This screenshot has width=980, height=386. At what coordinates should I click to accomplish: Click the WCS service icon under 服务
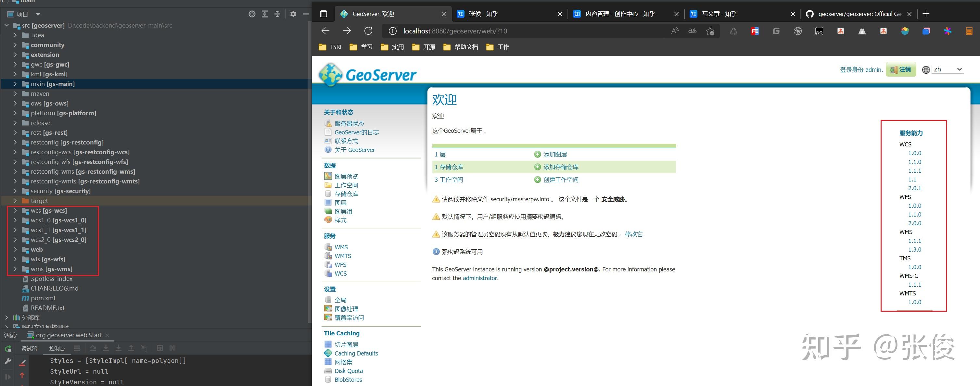click(x=328, y=273)
